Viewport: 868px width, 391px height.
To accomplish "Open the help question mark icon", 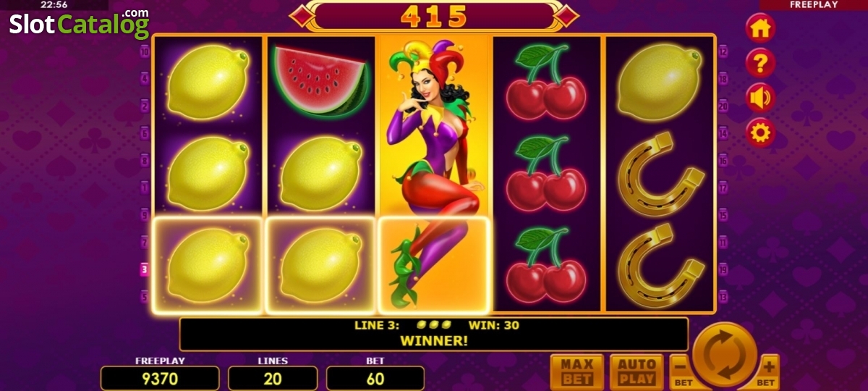I will pyautogui.click(x=760, y=63).
